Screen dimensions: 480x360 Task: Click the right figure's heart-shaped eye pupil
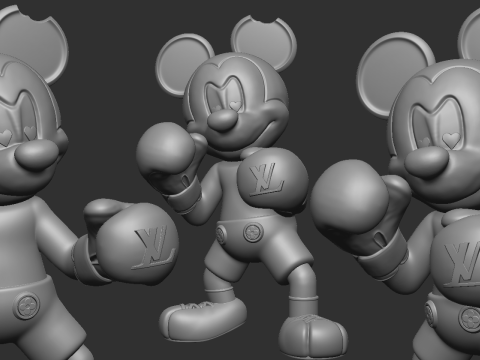[x=451, y=140]
